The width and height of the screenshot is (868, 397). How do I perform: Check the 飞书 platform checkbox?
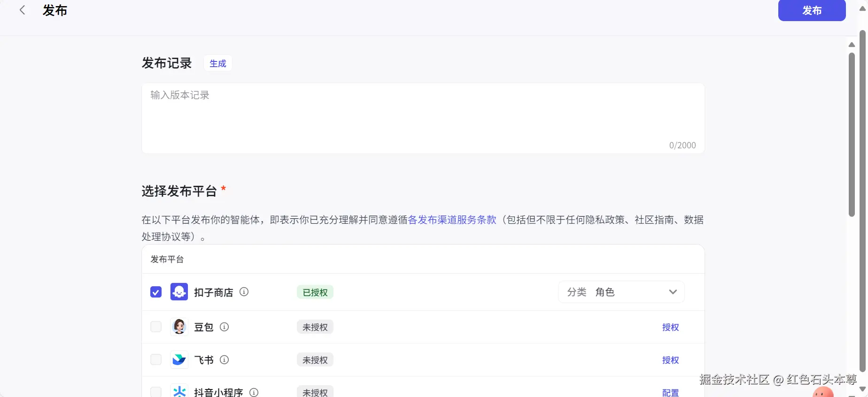[156, 359]
